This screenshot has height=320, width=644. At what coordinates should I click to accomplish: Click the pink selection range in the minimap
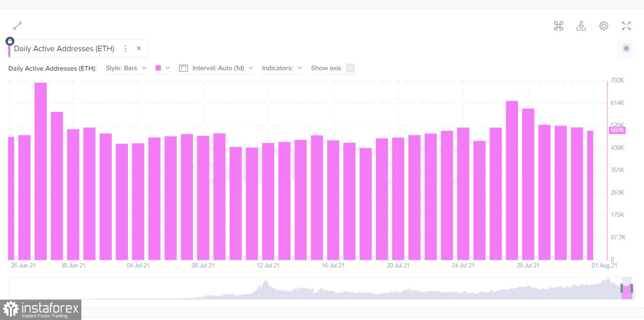(627, 288)
